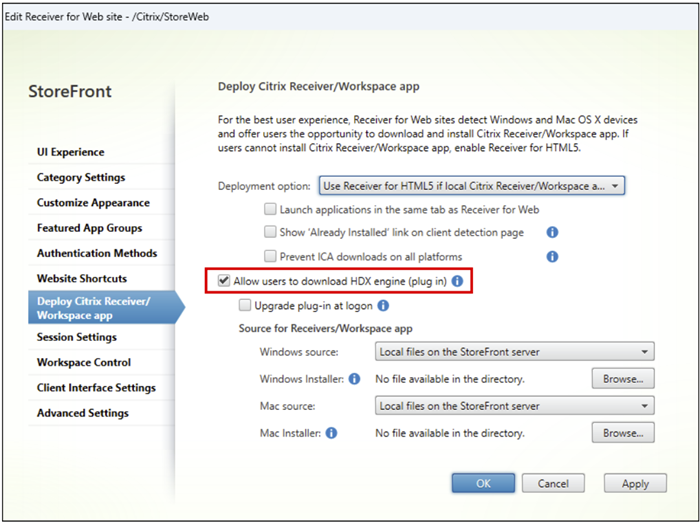700x523 pixels.
Task: Browse for the Windows Installer file
Action: point(623,379)
